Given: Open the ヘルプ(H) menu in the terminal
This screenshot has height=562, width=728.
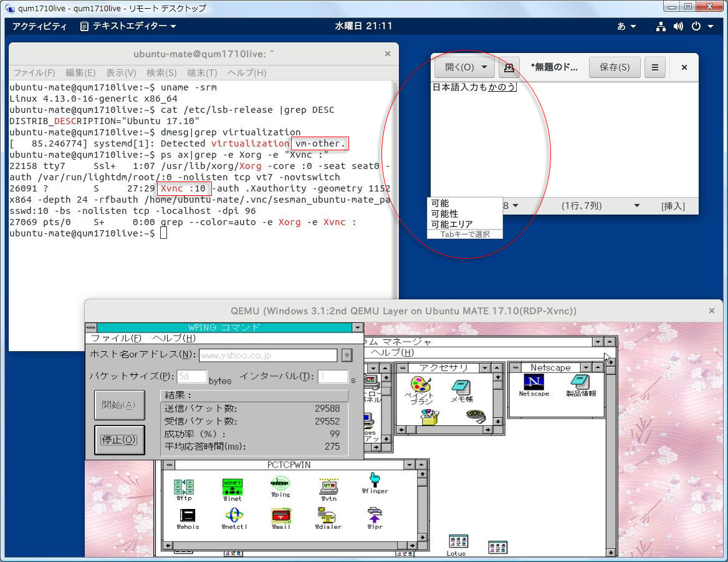Looking at the screenshot, I should click(247, 73).
